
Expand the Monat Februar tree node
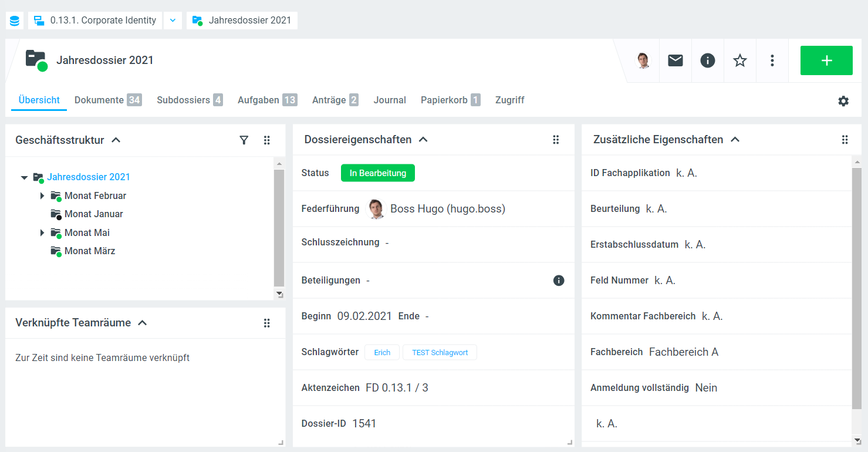click(42, 195)
